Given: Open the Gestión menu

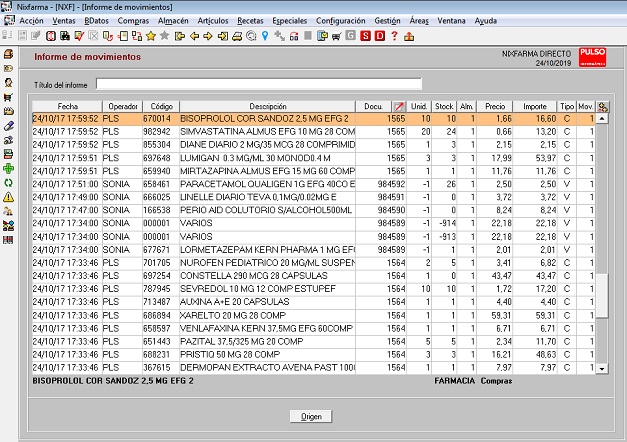Looking at the screenshot, I should (x=387, y=21).
